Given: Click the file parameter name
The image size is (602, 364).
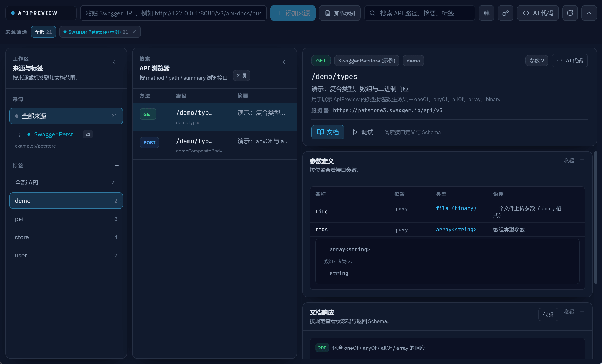Looking at the screenshot, I should [321, 212].
